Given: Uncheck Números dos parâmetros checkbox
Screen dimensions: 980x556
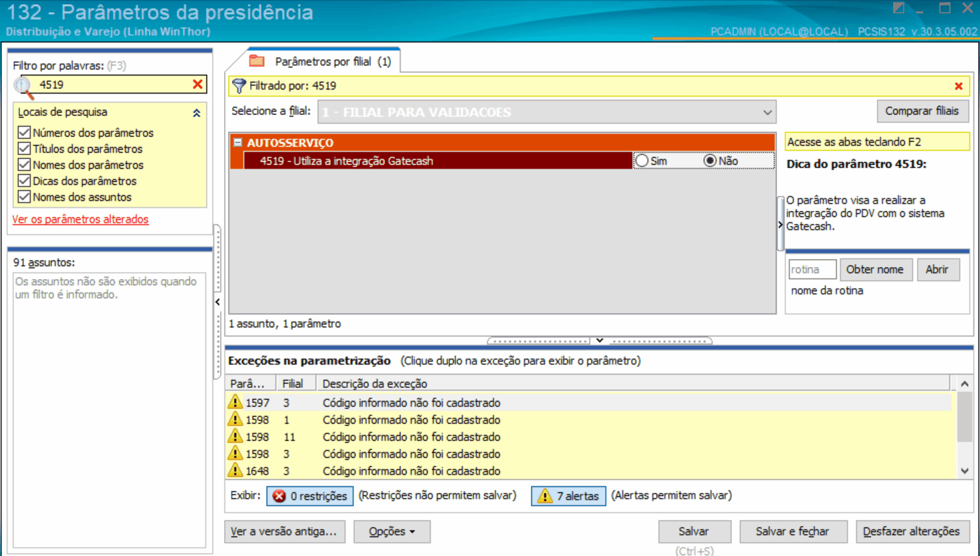Looking at the screenshot, I should [x=25, y=132].
